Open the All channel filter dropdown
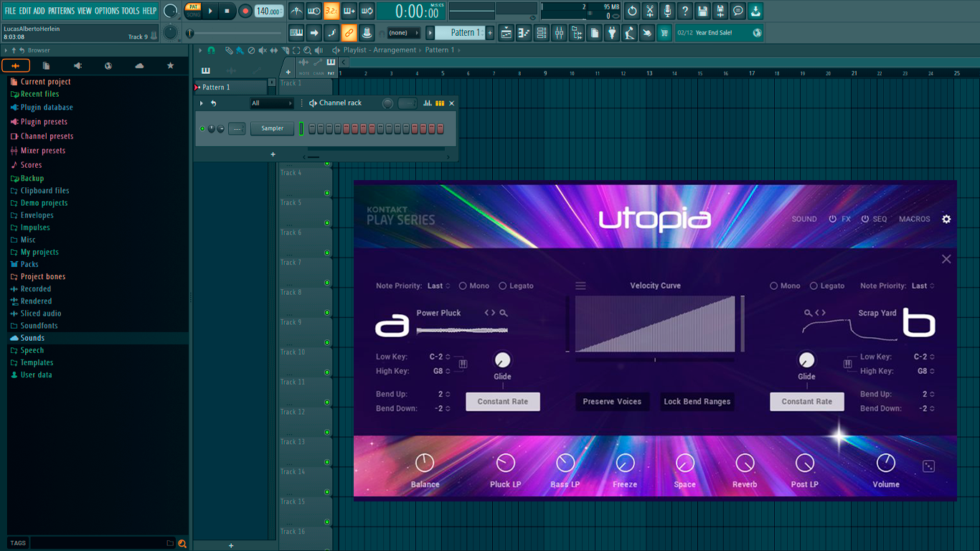Screen dimensions: 980x551 pyautogui.click(x=272, y=103)
